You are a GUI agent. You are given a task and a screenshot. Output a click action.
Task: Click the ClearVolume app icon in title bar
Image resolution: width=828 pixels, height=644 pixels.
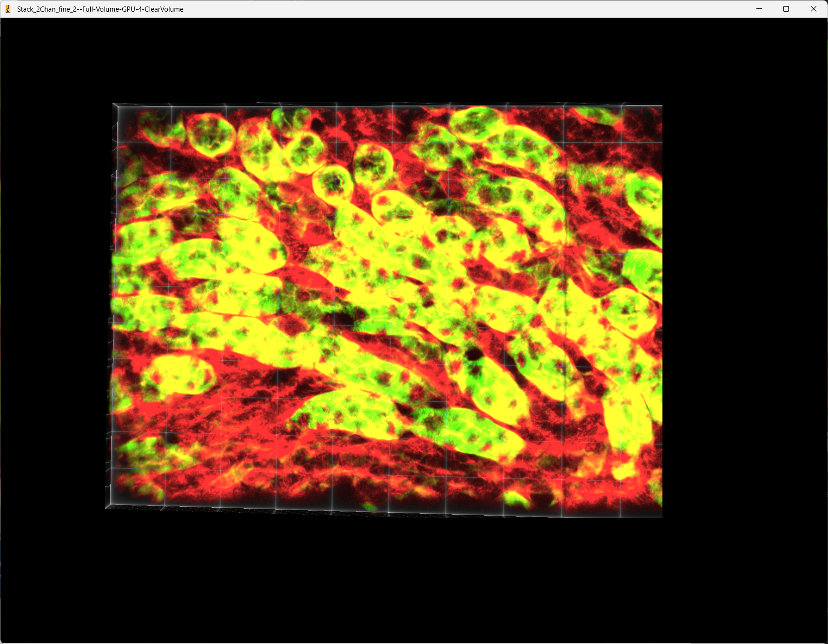[x=8, y=9]
